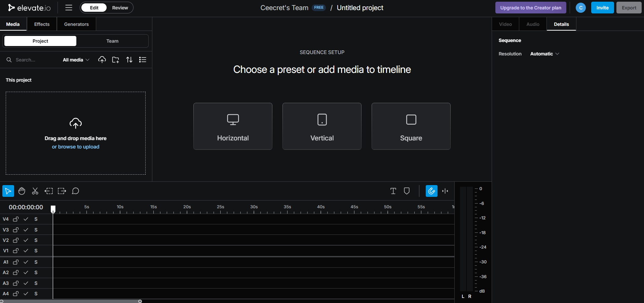Click the trim-in icon in the toolbar
644x303 pixels.
point(48,191)
